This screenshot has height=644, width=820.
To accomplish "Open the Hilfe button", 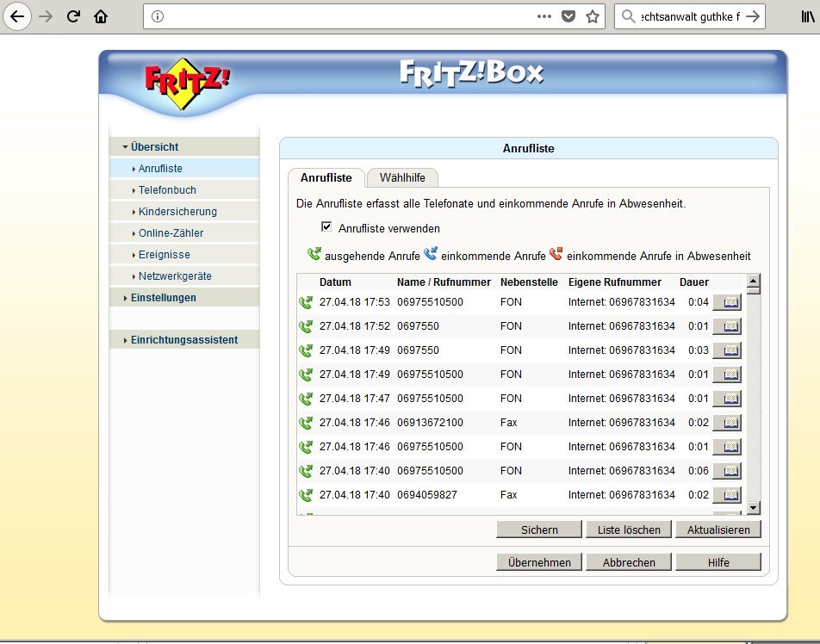I will (718, 562).
